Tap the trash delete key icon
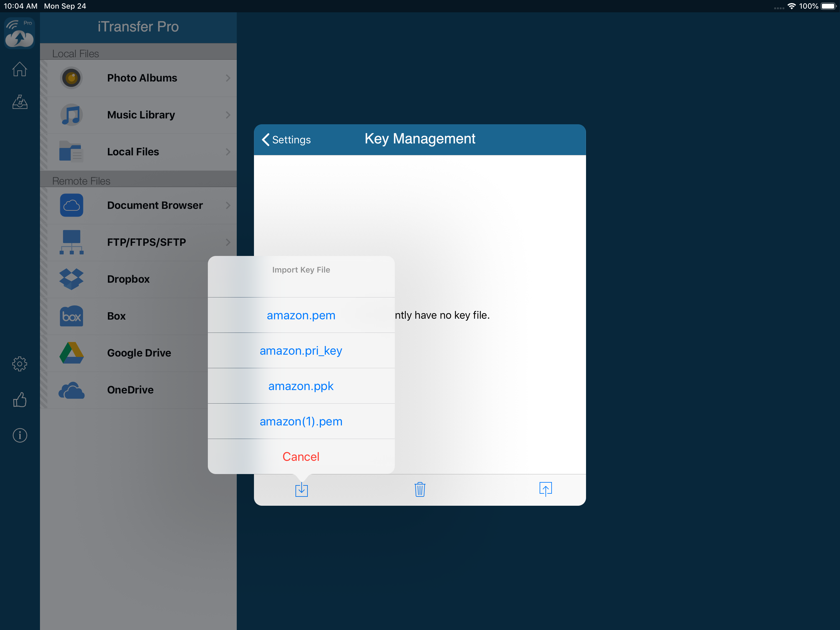 pyautogui.click(x=420, y=489)
